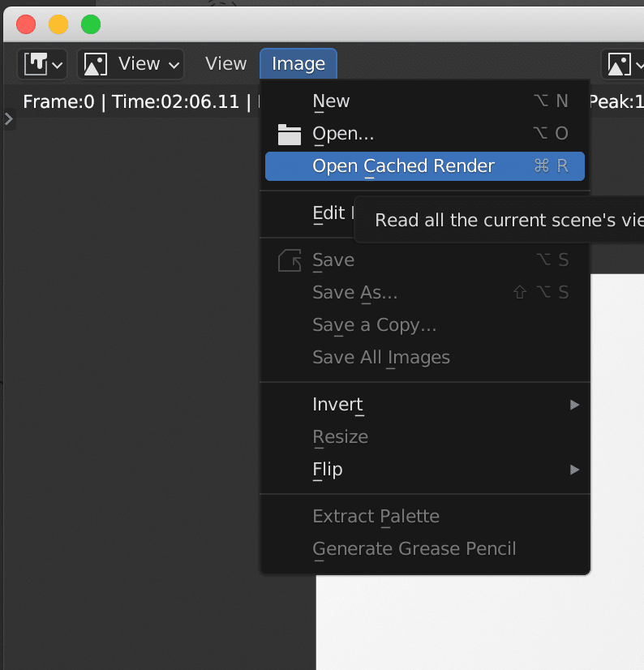644x670 pixels.
Task: Open the editor type dropdown
Action: pyautogui.click(x=42, y=64)
